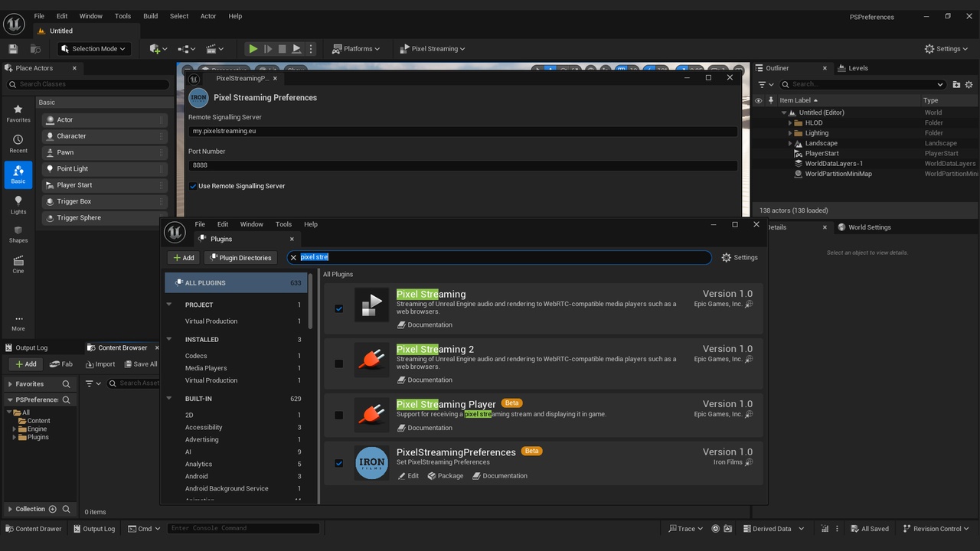This screenshot has width=980, height=551.
Task: Open the Selection Mode dropdown
Action: 95,49
